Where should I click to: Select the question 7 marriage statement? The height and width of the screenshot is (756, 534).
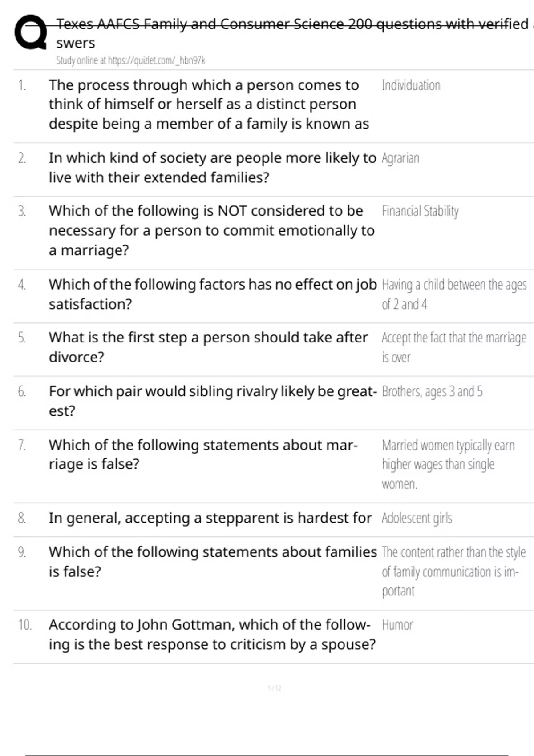click(203, 454)
